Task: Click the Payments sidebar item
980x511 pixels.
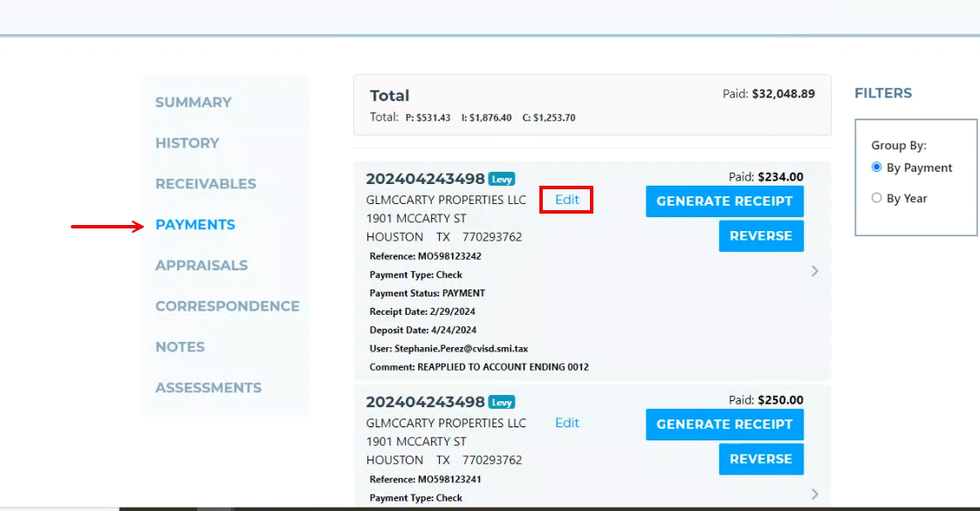Action: tap(195, 225)
